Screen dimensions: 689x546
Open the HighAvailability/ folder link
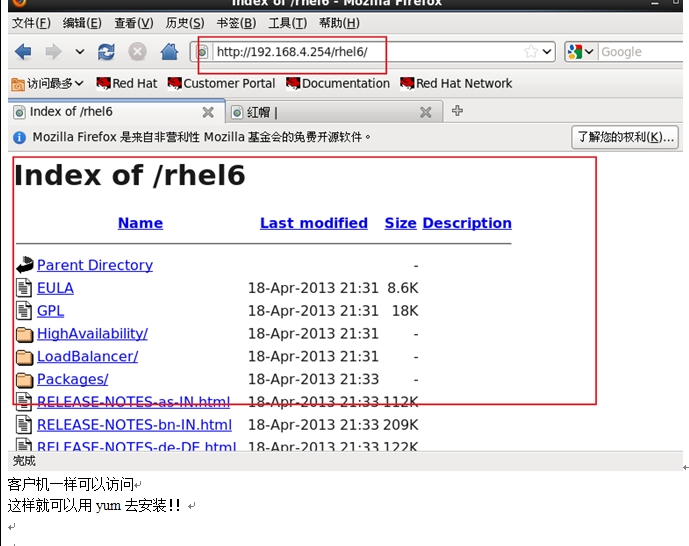92,334
